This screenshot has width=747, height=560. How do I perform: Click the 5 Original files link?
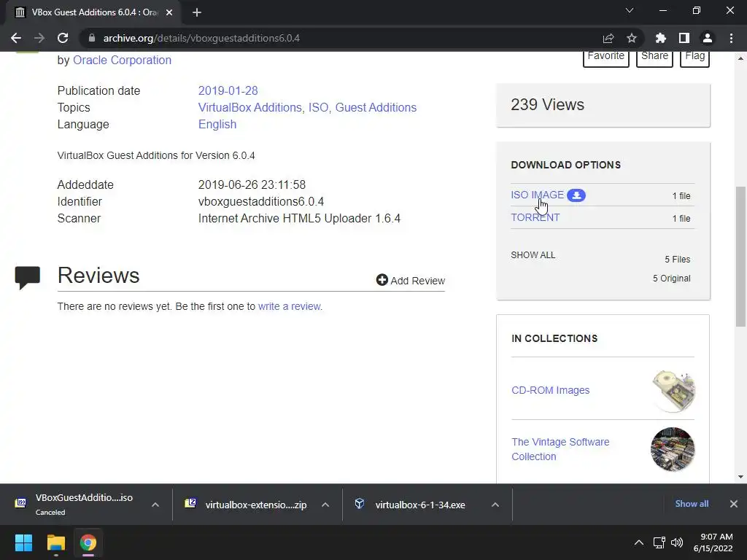671,279
